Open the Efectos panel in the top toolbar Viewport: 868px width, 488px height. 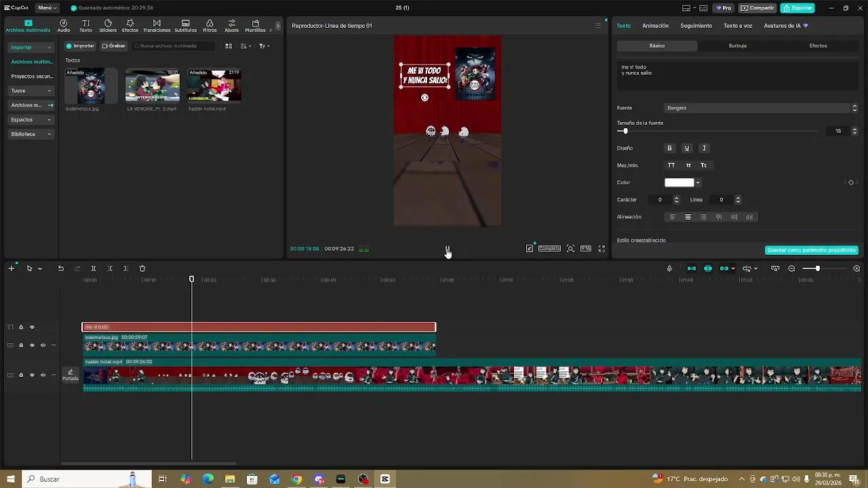coord(130,26)
